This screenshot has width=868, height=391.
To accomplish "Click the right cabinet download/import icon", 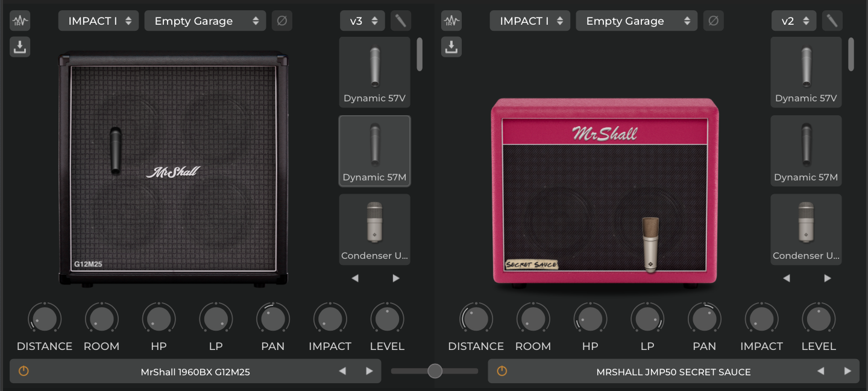I will (x=451, y=47).
